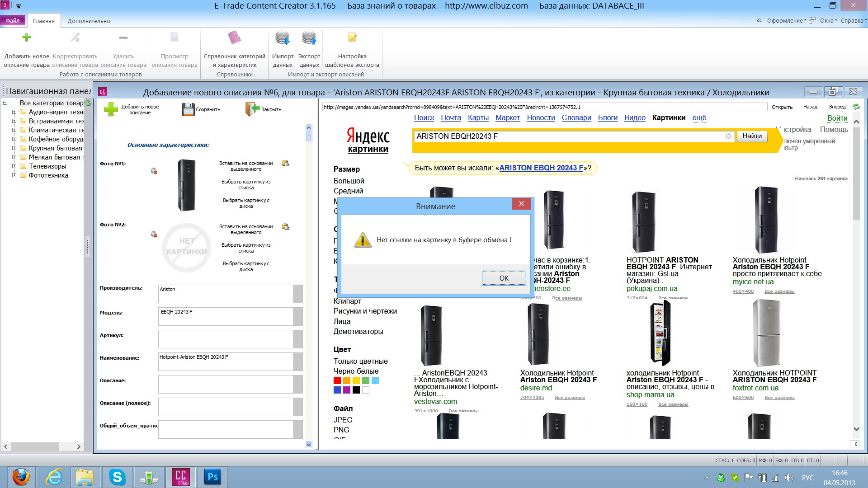Expand the Телевизоры category node
Image resolution: width=868 pixels, height=488 pixels.
click(14, 166)
